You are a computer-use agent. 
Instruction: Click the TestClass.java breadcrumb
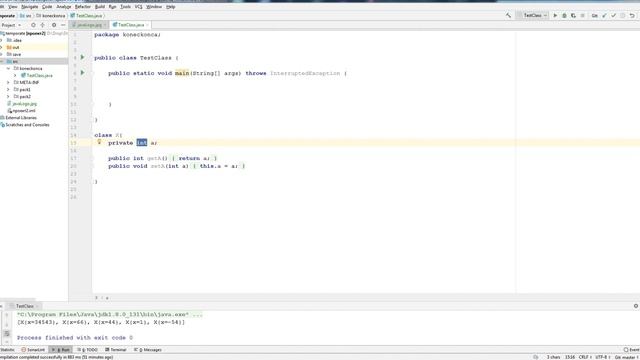click(x=86, y=16)
